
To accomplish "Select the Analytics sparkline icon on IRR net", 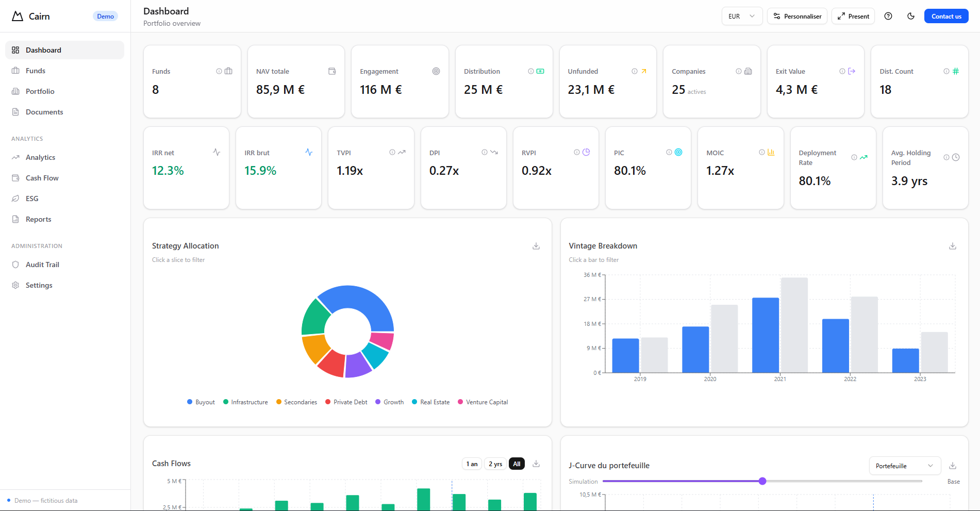I will click(x=217, y=152).
